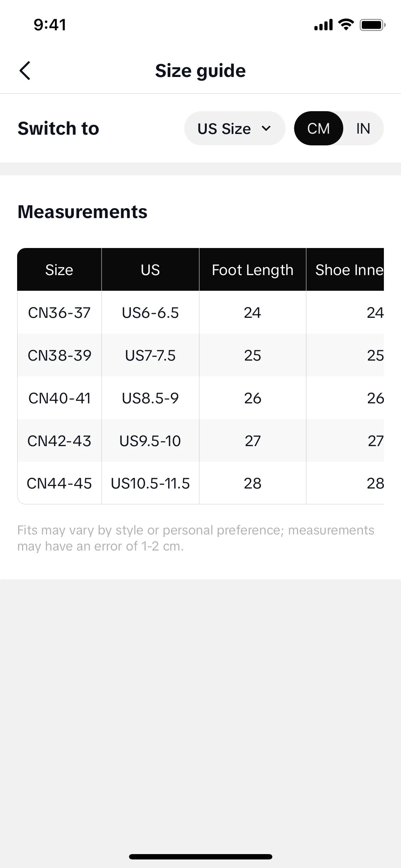This screenshot has width=401, height=868.
Task: Select the CN36-37 size row
Action: [x=201, y=312]
